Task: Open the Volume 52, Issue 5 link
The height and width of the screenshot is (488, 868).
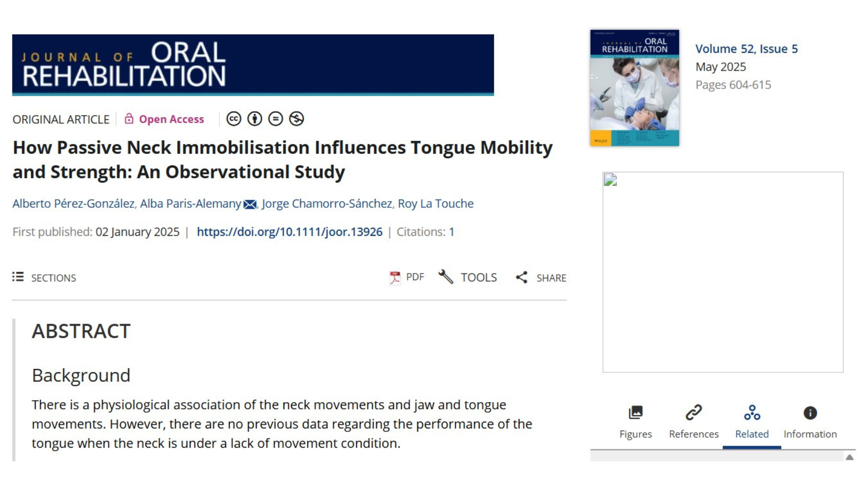Action: (746, 49)
